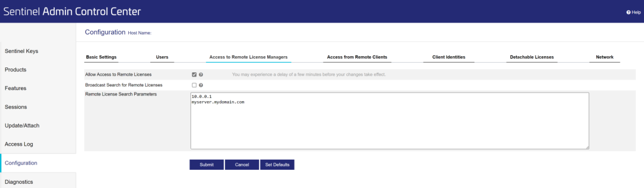Click help icon beside Broadcast Search checkbox

(x=201, y=85)
